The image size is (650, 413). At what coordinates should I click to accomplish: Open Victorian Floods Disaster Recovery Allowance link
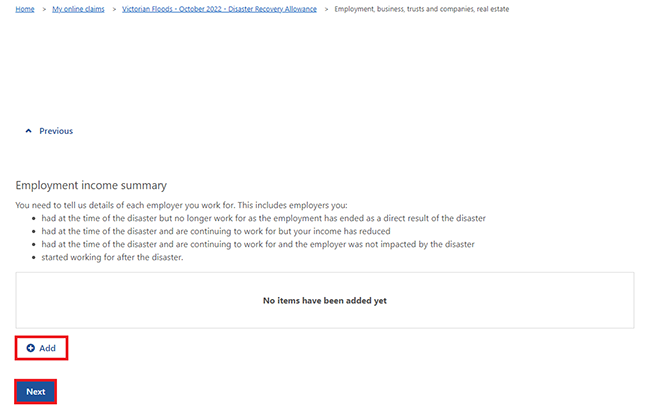pyautogui.click(x=219, y=9)
